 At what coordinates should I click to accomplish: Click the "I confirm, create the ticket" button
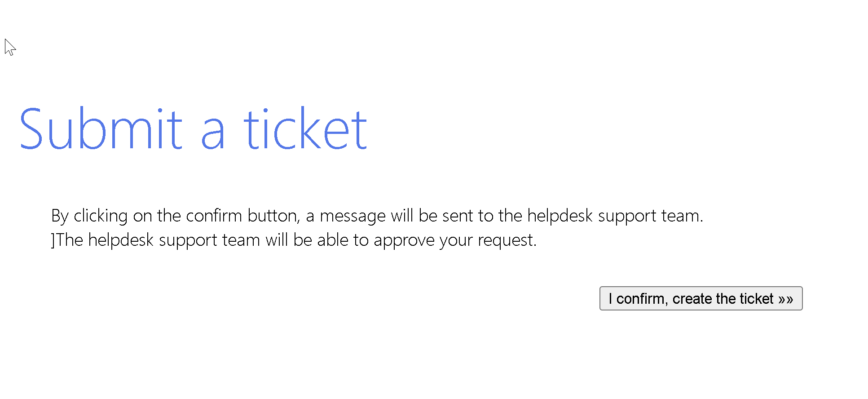[701, 298]
